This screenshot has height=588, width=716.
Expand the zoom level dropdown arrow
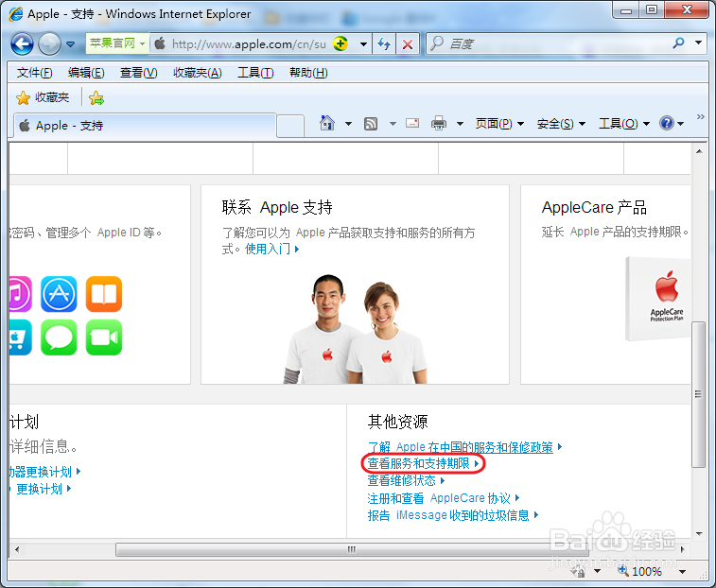point(682,572)
